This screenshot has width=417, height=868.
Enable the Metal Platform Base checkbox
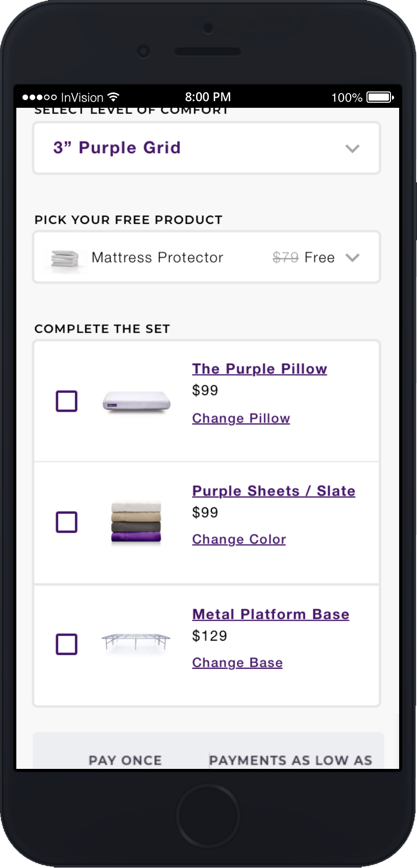coord(66,644)
